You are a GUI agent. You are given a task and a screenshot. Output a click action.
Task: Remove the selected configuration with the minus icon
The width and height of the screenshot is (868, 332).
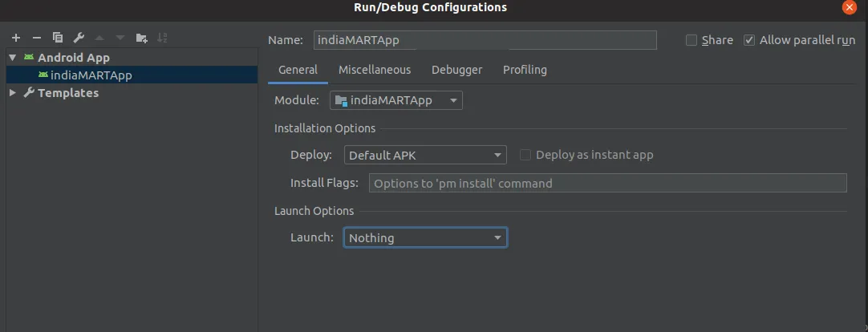pyautogui.click(x=37, y=38)
